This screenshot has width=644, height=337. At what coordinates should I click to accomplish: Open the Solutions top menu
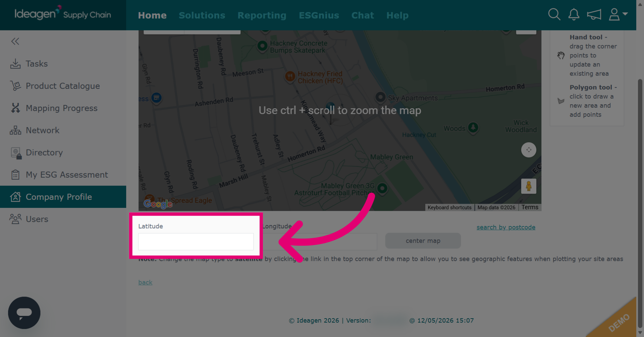(202, 15)
